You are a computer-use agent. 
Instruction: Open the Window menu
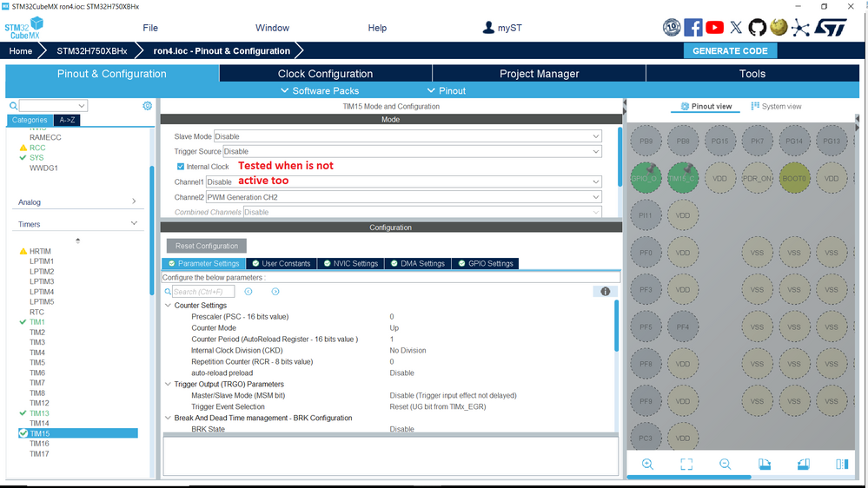[x=272, y=28]
